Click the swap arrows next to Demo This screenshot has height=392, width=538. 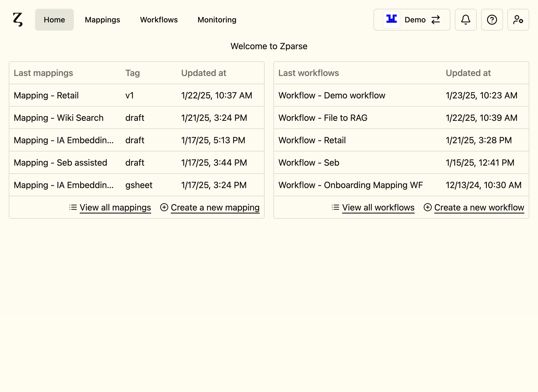pos(436,20)
